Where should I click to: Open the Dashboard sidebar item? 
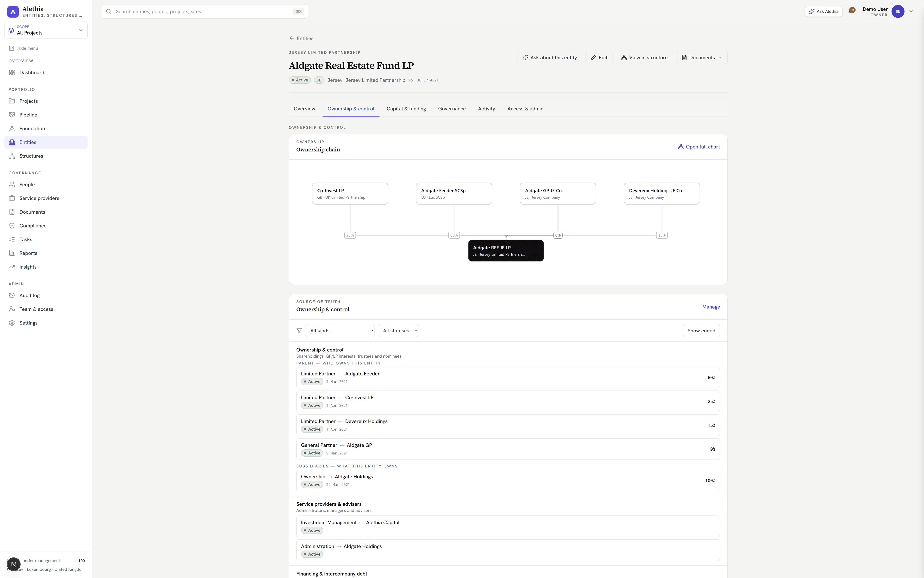pyautogui.click(x=46, y=73)
